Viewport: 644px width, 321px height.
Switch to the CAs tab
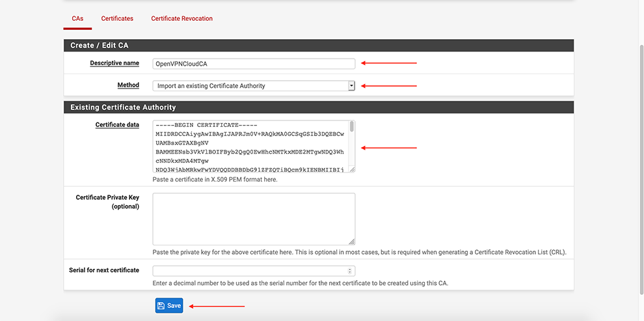coord(77,19)
